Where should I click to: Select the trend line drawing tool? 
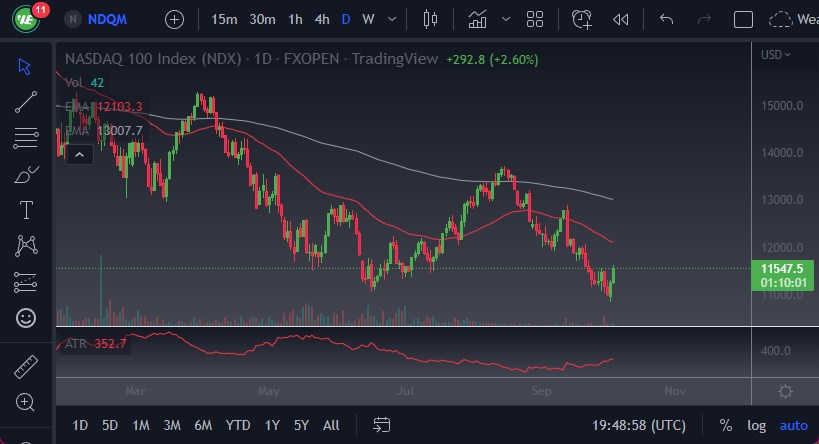tap(26, 102)
